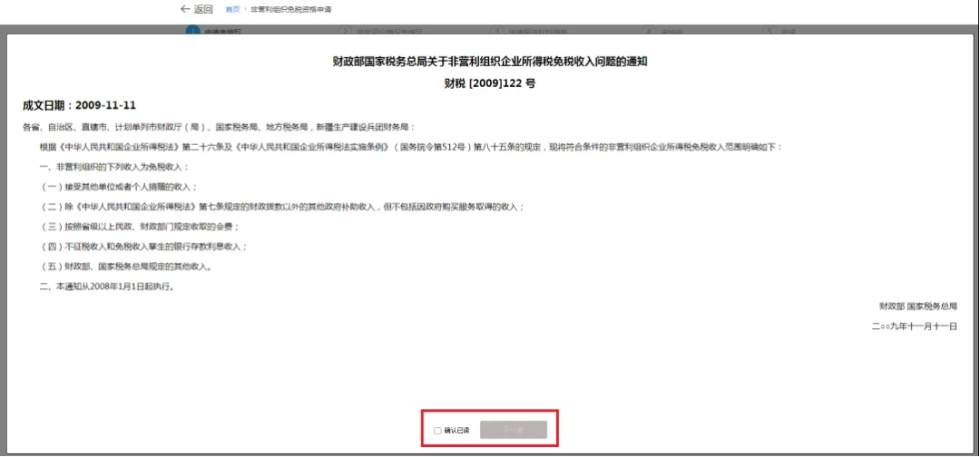Select the 非营利组织免税资格申请 breadcrumb text

point(290,10)
